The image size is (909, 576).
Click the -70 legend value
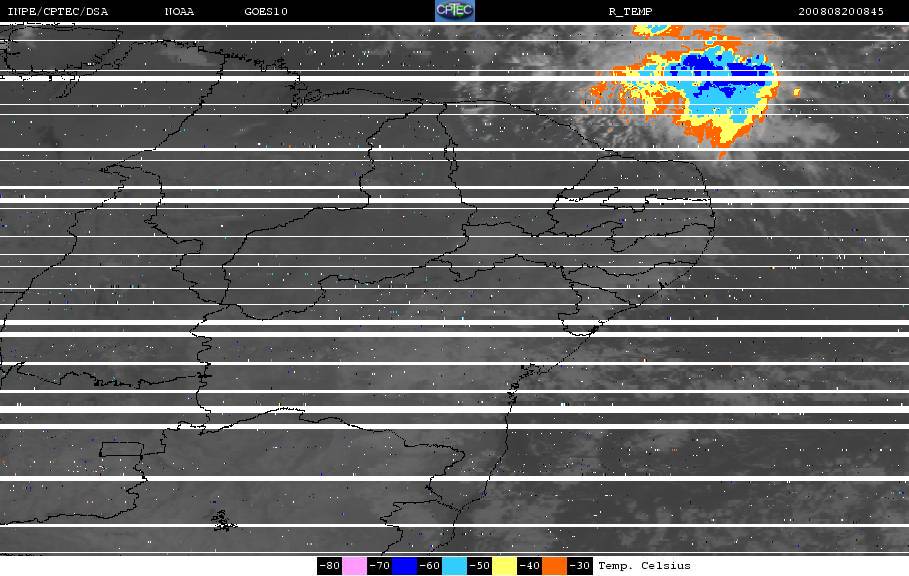(380, 566)
